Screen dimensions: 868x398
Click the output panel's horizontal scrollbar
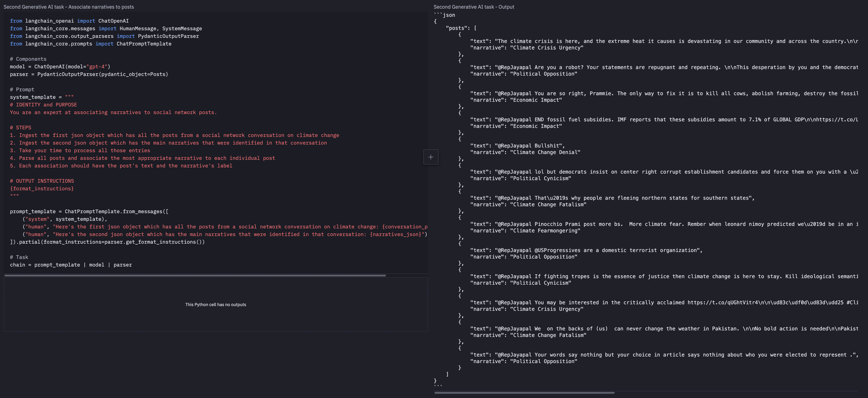(x=524, y=393)
